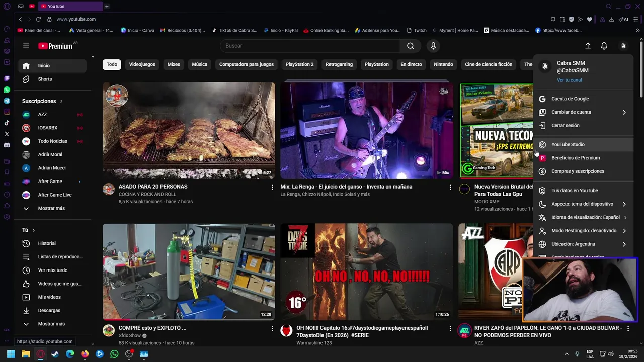
Task: Open Discord in the Opera sidebar
Action: tap(7, 145)
